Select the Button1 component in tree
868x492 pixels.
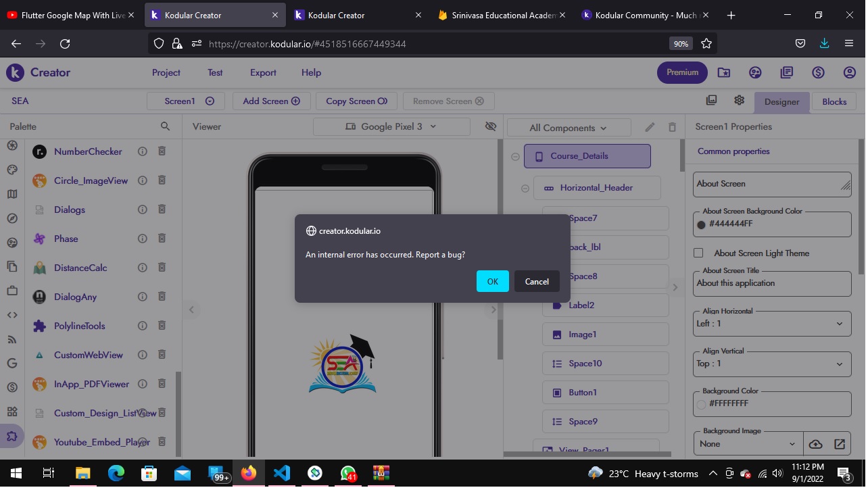pyautogui.click(x=605, y=393)
